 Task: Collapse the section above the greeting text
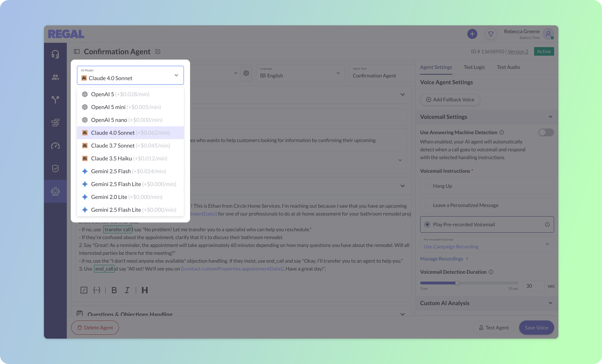[403, 186]
